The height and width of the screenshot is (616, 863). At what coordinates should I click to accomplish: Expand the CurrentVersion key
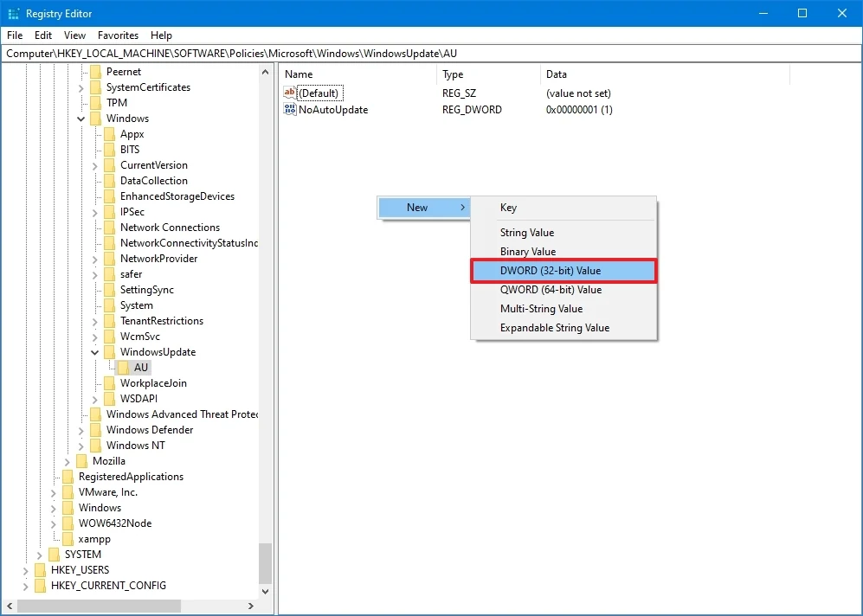coord(94,165)
